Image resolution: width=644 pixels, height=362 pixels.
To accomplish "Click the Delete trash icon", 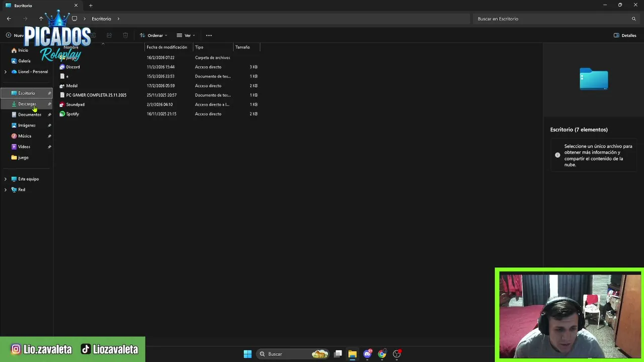I will 125,35.
